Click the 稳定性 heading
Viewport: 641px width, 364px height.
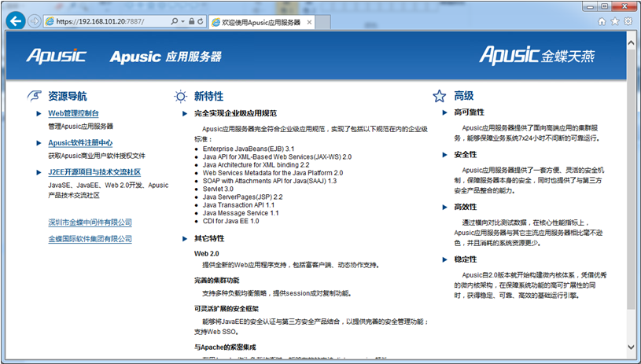coord(465,259)
